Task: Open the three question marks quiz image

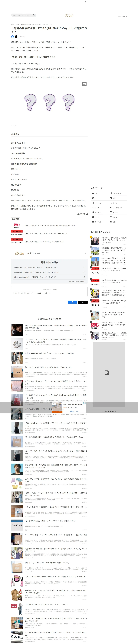Action: [49, 103]
